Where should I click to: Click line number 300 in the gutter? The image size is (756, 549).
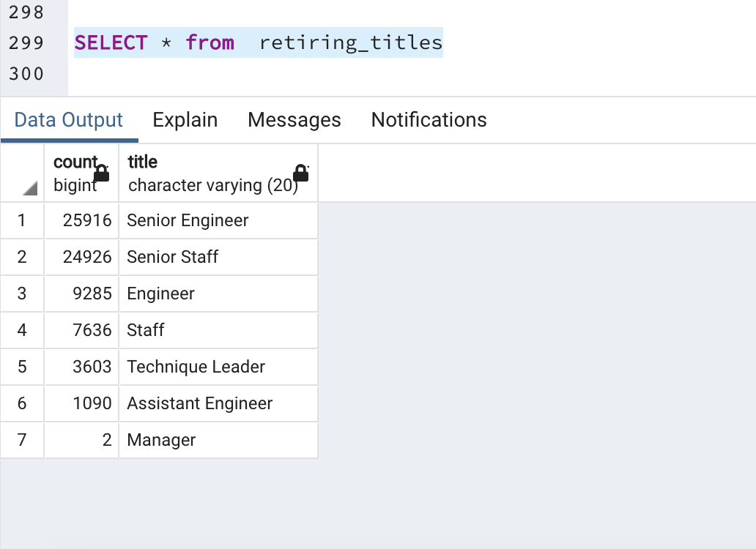(26, 74)
